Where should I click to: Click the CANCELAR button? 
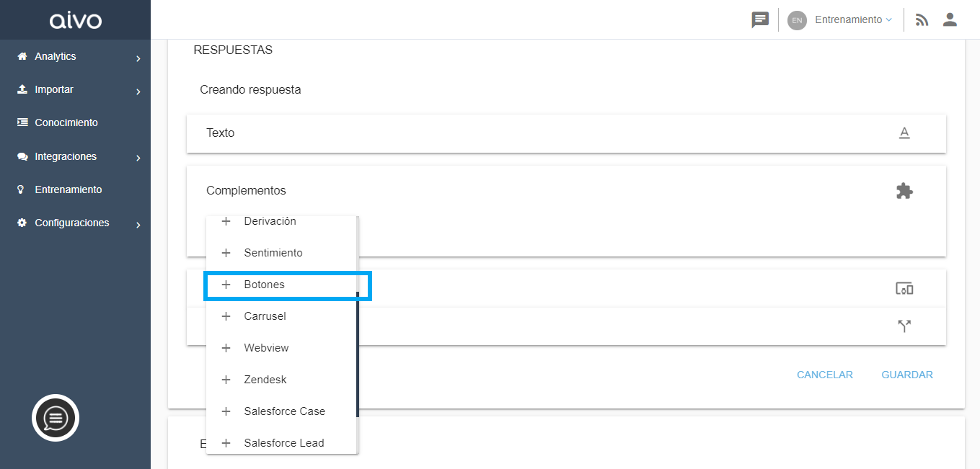click(825, 375)
